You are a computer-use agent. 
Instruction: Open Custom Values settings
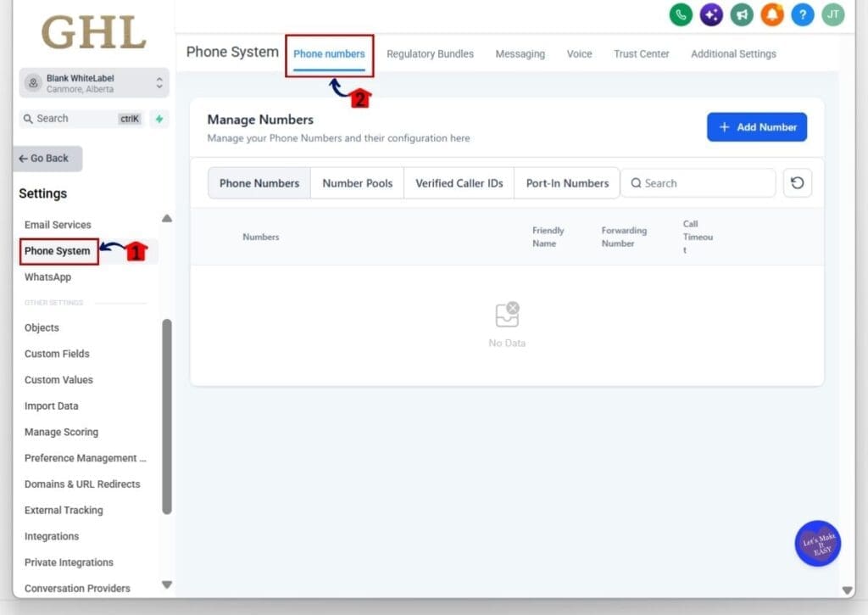click(58, 379)
